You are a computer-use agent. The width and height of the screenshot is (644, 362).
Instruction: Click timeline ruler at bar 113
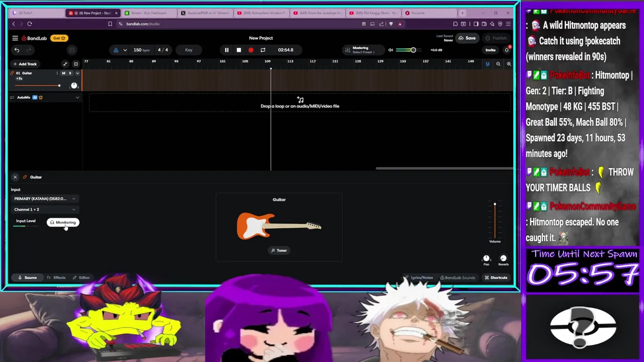pyautogui.click(x=290, y=61)
